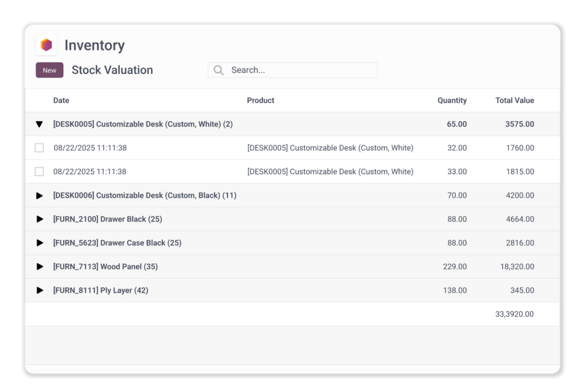The image size is (588, 392).
Task: Expand the DESK0006 Customizable Desk Black group
Action: coord(39,196)
